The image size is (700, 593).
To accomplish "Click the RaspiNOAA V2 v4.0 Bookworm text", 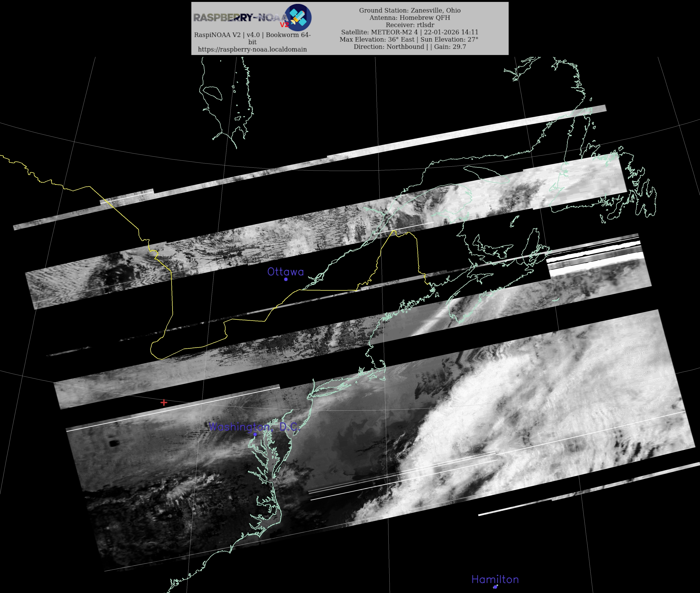I will [x=252, y=35].
